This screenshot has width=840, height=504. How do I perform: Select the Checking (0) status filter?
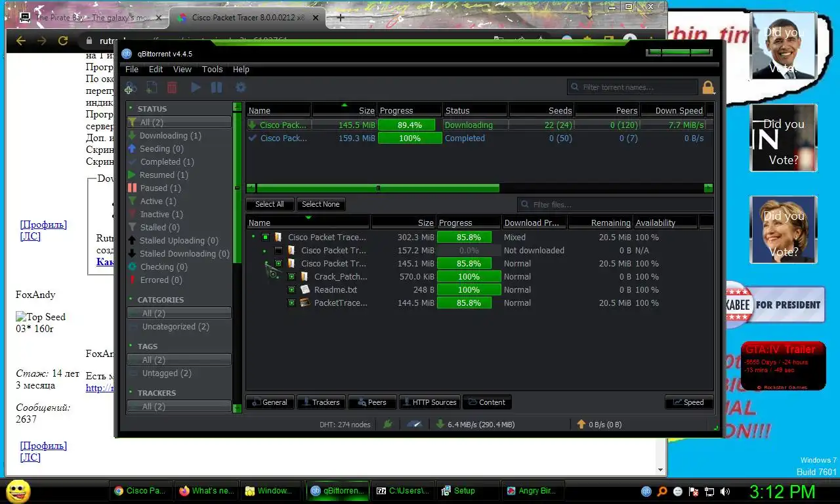click(163, 267)
